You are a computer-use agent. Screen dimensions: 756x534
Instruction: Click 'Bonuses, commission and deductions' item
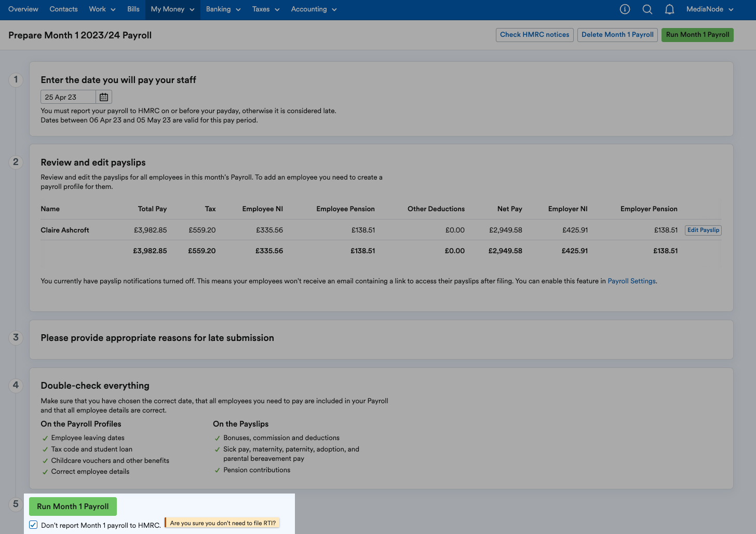click(x=281, y=438)
